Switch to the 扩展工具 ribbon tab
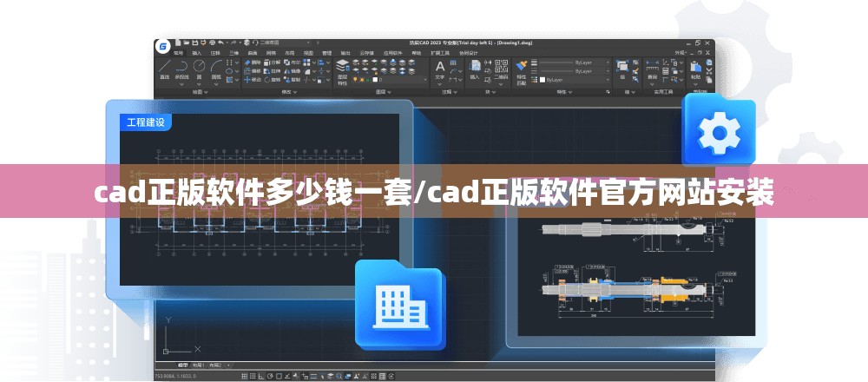 tap(440, 53)
